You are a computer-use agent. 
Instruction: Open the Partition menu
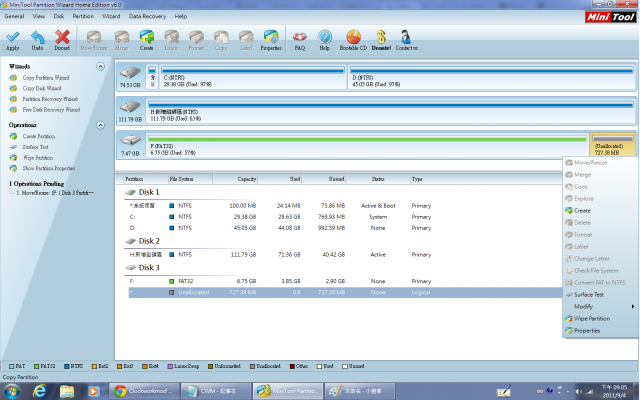click(83, 16)
